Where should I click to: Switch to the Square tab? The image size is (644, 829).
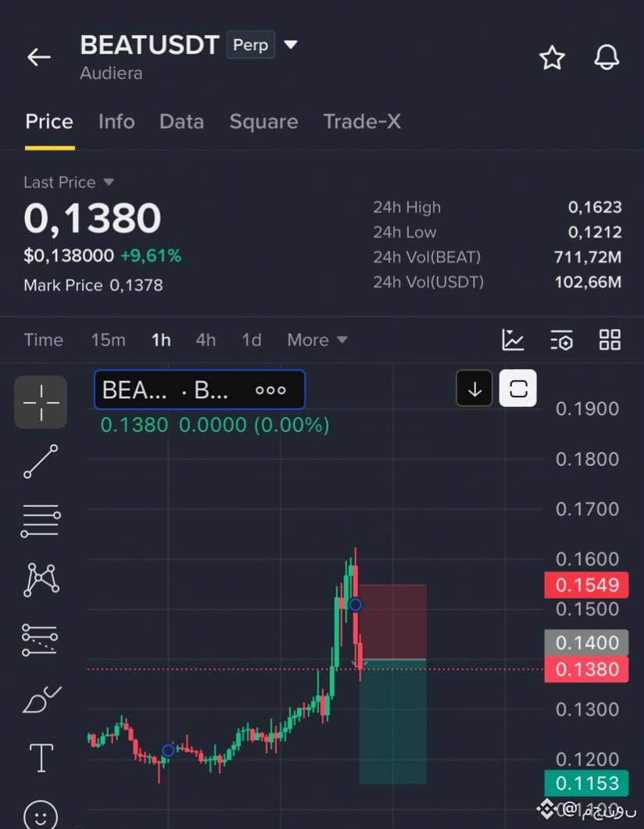(263, 122)
